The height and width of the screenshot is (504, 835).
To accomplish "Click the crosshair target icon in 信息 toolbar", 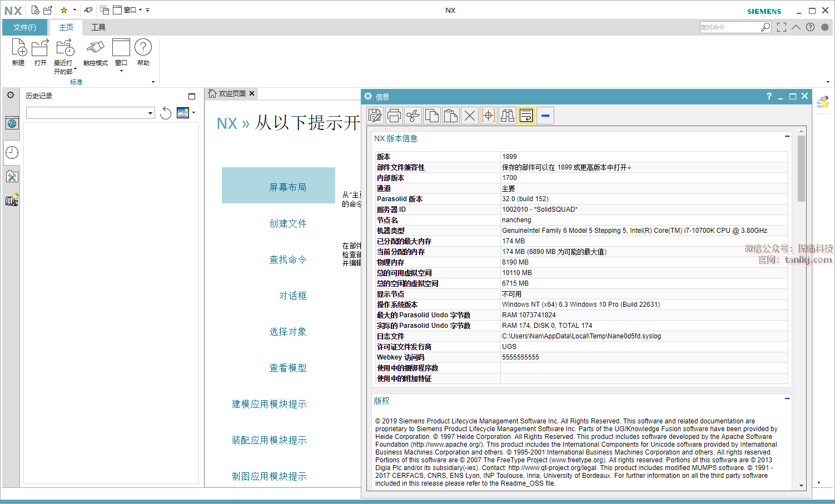I will pos(489,116).
